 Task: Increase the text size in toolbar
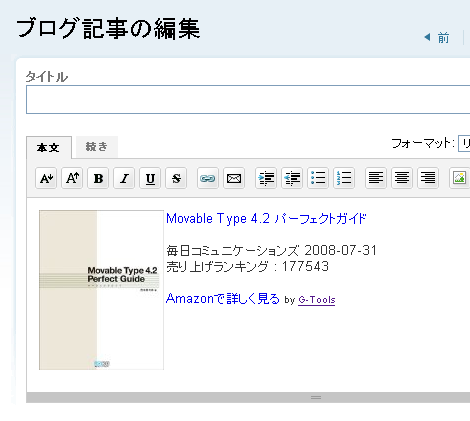[72, 178]
